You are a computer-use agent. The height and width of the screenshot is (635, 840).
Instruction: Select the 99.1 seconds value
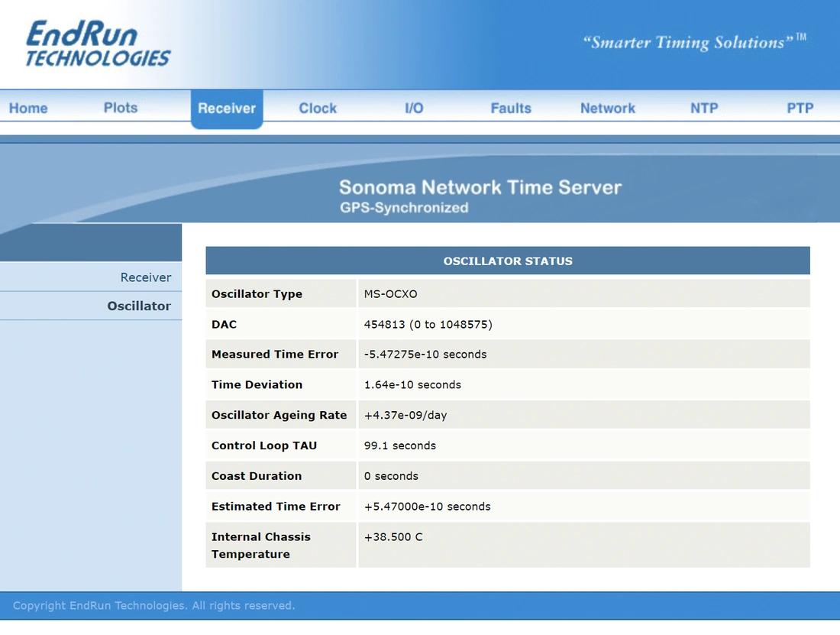click(x=399, y=445)
